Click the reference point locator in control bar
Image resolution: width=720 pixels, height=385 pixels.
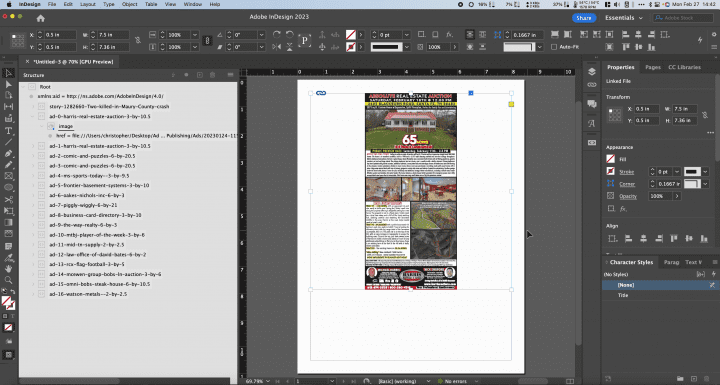click(x=17, y=40)
